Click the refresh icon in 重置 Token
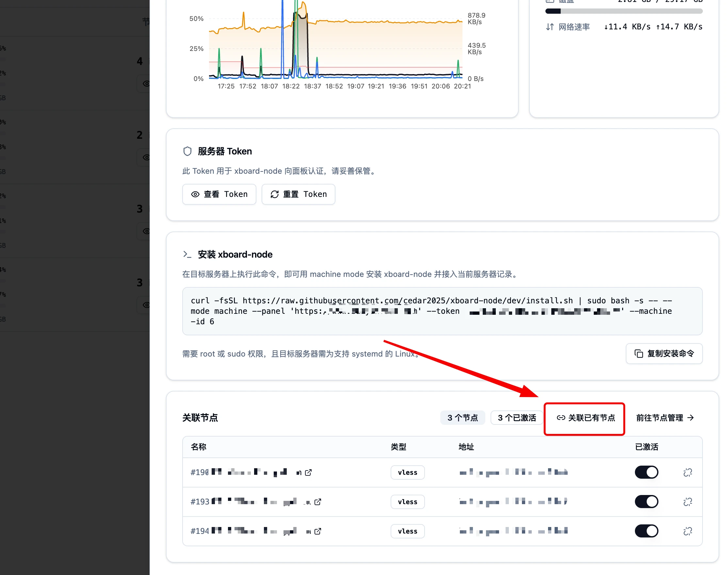The height and width of the screenshot is (575, 728). tap(274, 194)
